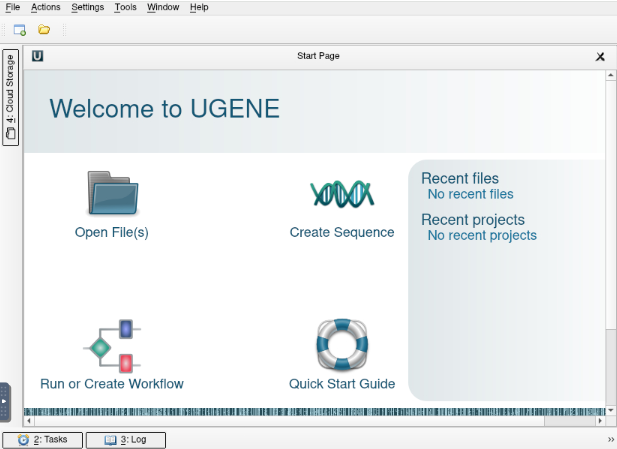Click the 'No recent files' text
617x449 pixels.
click(471, 194)
